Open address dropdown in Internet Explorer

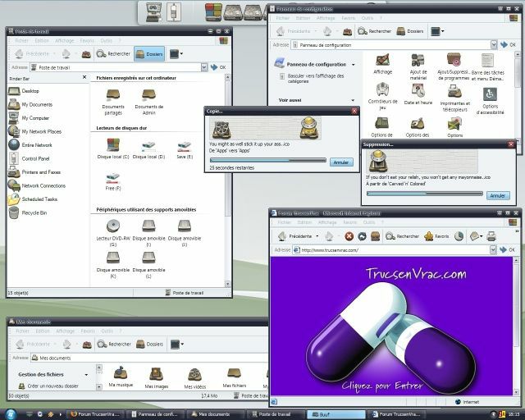coord(493,250)
